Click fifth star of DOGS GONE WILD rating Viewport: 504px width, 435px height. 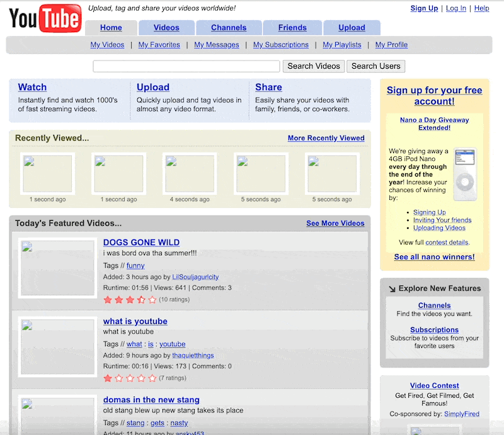click(152, 300)
